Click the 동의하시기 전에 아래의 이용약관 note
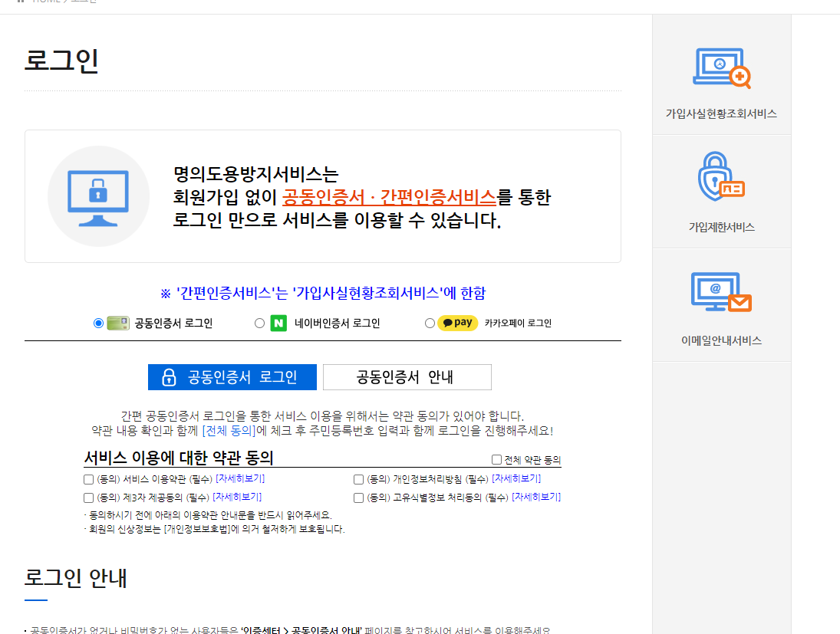The width and height of the screenshot is (840, 634). pyautogui.click(x=208, y=515)
